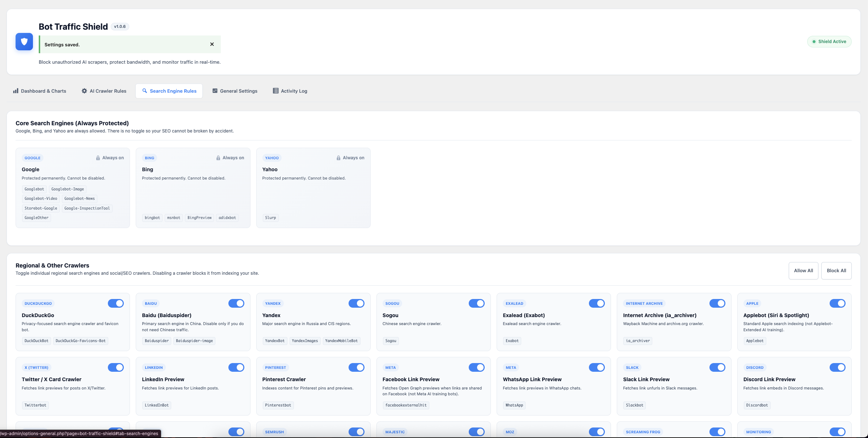Toggle the Applebot (Siri & Spotlight) switch
Screen dimensions: 868x438
[x=838, y=303]
